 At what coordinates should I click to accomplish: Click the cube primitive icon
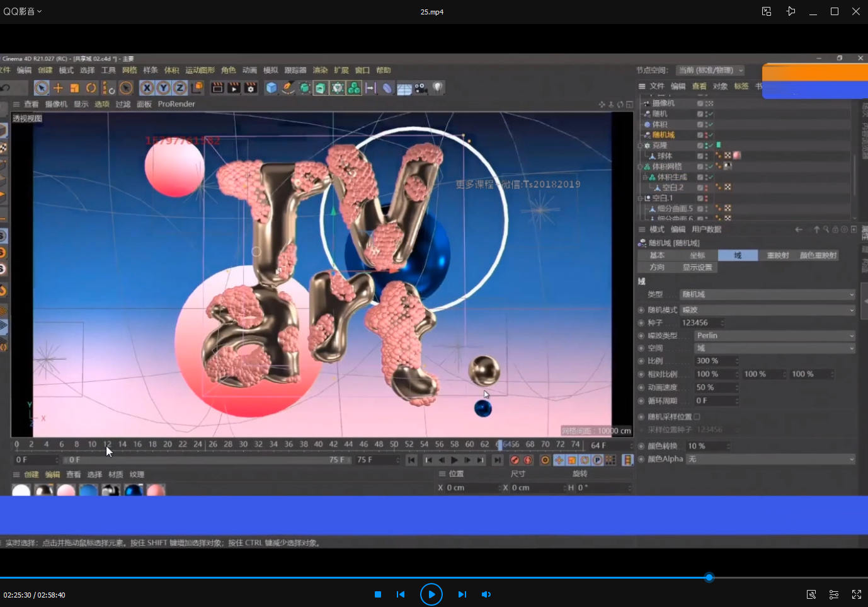(271, 88)
